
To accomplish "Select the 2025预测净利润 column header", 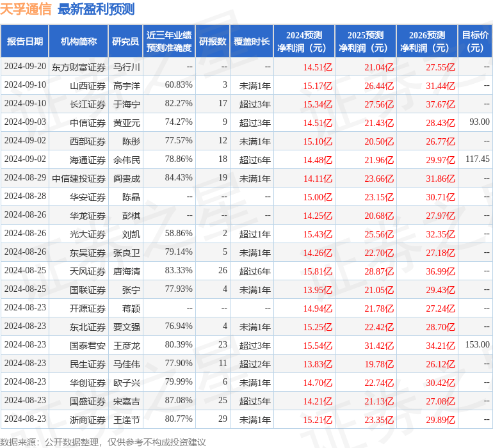I will click(x=366, y=42).
